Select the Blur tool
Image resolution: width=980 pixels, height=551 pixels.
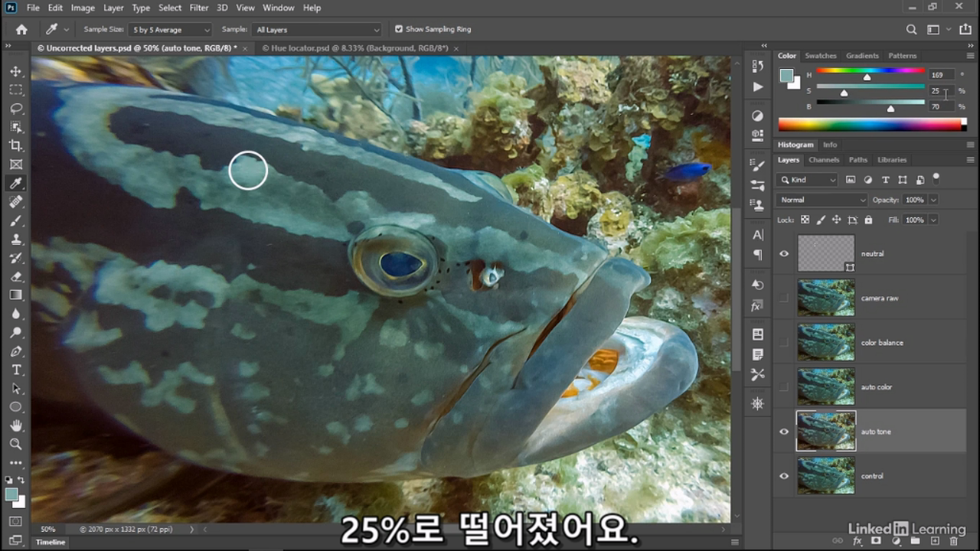tap(15, 314)
